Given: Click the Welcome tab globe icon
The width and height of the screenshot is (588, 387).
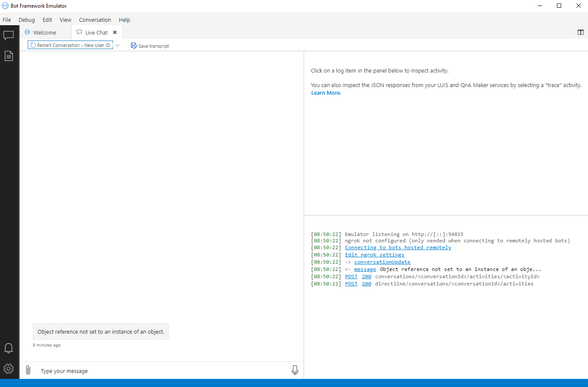Looking at the screenshot, I should coord(27,32).
